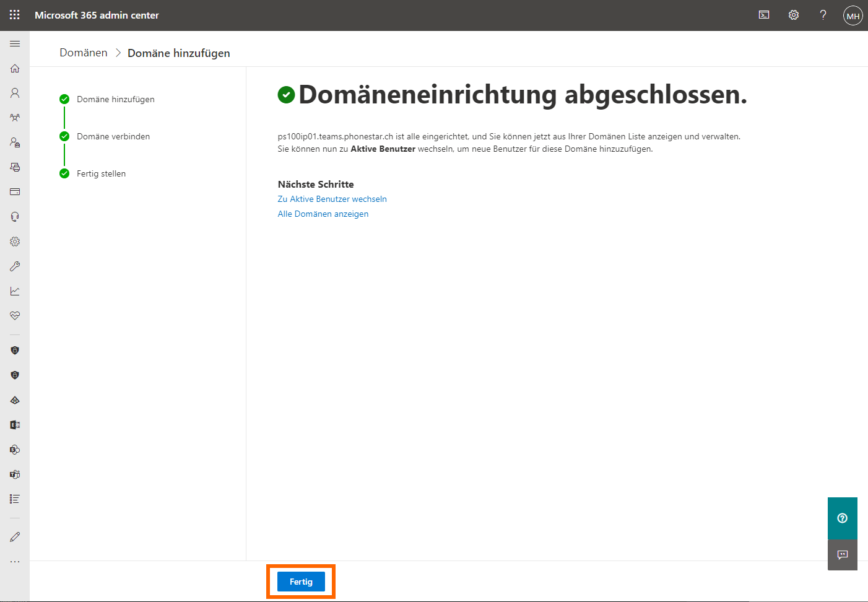
Task: Launch the Exchange admin center icon
Action: [15, 425]
